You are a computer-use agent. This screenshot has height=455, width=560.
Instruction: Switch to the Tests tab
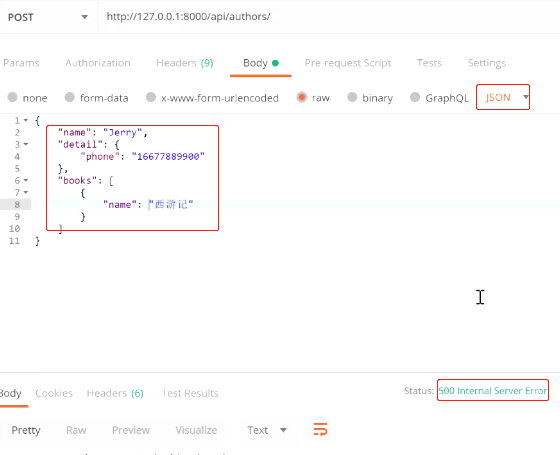pyautogui.click(x=429, y=63)
